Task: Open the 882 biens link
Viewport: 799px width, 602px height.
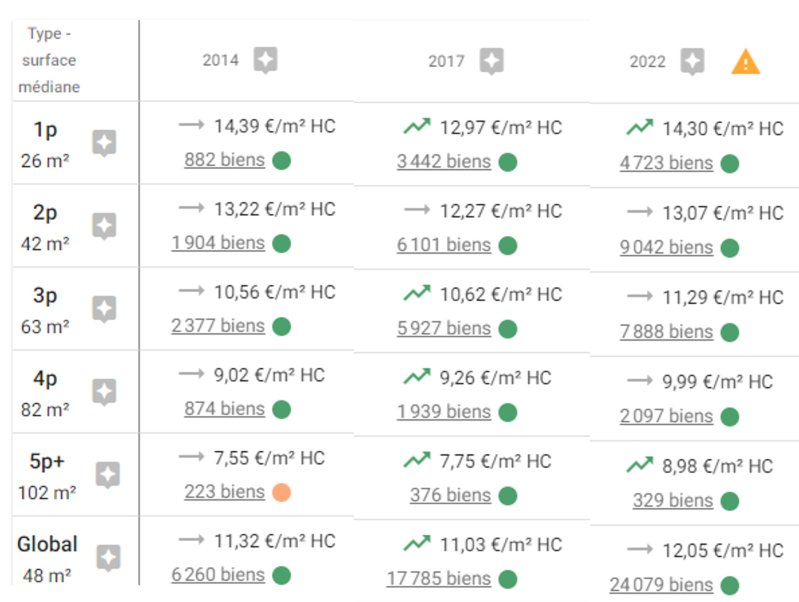Action: 225,160
